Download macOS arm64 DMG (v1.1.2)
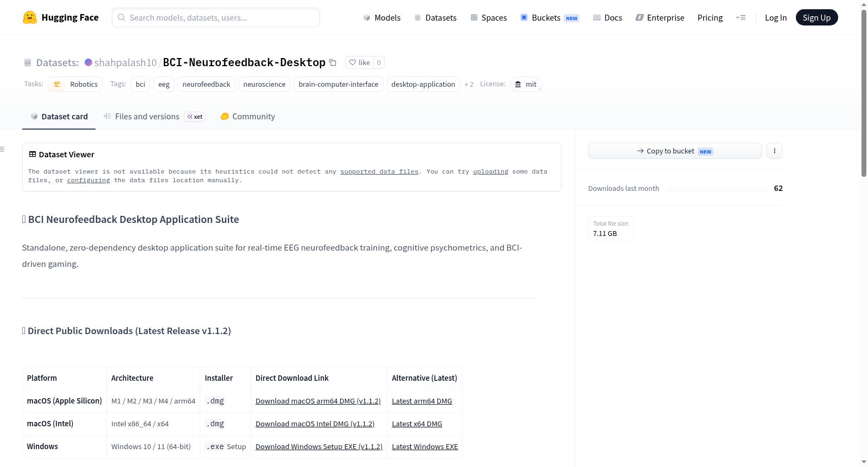The width and height of the screenshot is (868, 467). coord(318,401)
